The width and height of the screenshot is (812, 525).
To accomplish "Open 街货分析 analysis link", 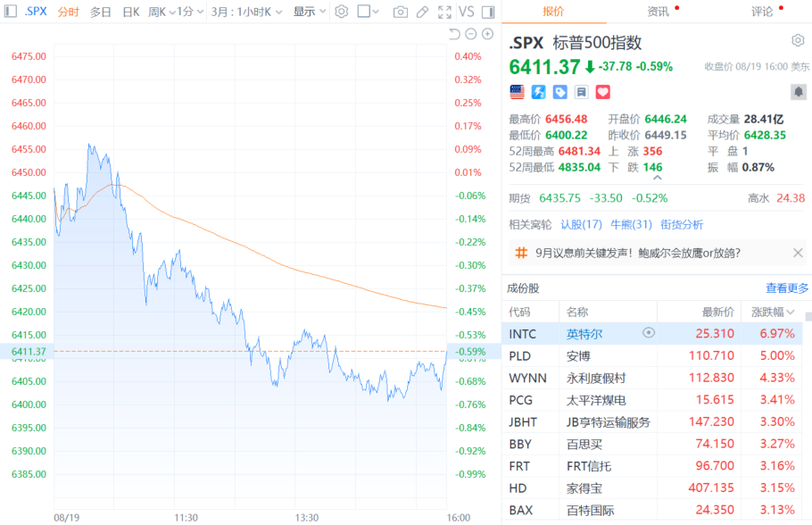I will [682, 224].
